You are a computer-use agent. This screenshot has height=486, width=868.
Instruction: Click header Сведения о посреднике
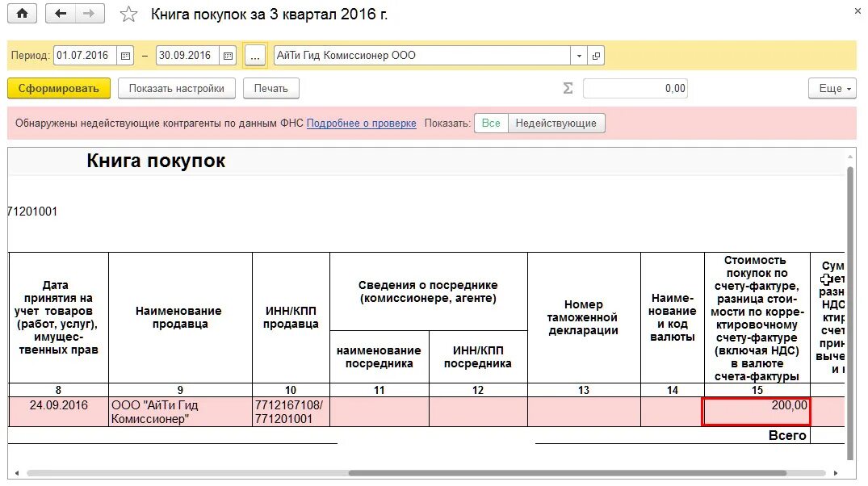[429, 291]
